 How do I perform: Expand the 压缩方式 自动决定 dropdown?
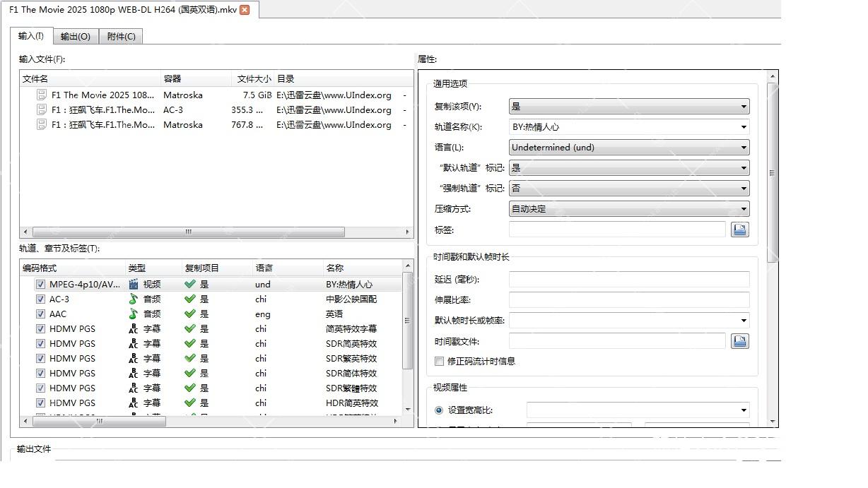coord(628,209)
